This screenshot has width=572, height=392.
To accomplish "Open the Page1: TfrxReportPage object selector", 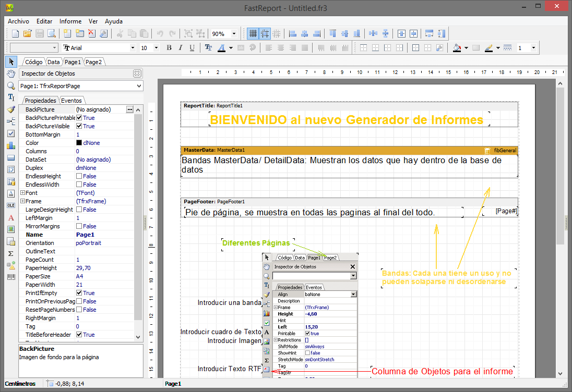I will 80,86.
